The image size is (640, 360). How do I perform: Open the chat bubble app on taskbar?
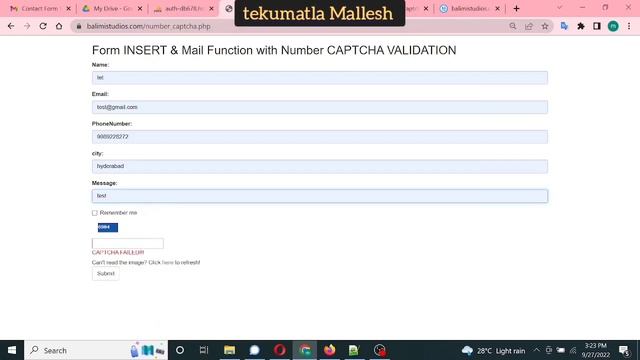click(255, 350)
